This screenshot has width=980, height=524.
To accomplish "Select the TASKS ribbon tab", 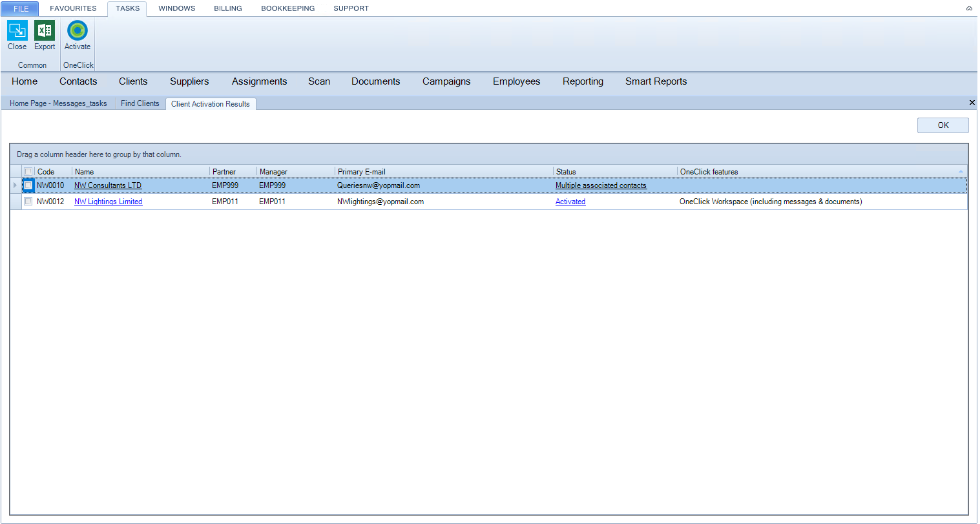I will [128, 8].
